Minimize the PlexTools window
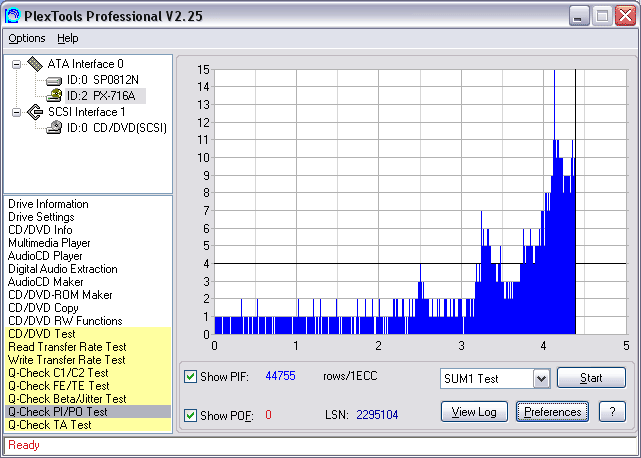Screen dimensions: 641x458 pyautogui.click(x=578, y=16)
